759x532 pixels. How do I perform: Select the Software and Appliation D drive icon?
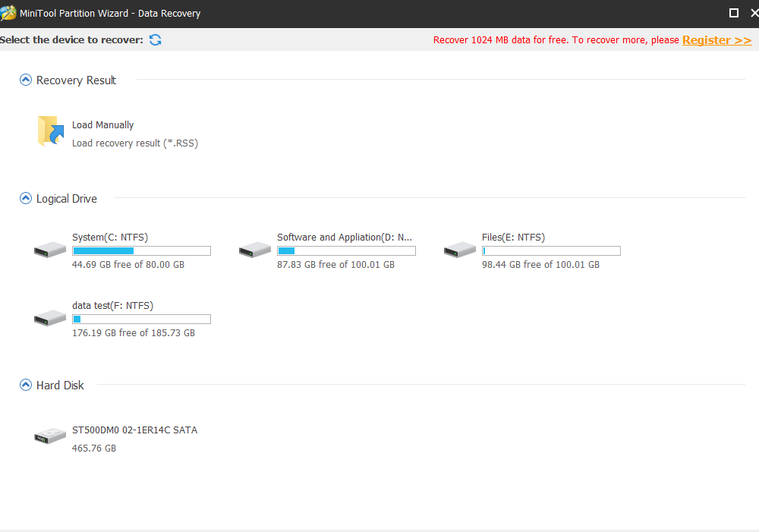[x=254, y=250]
